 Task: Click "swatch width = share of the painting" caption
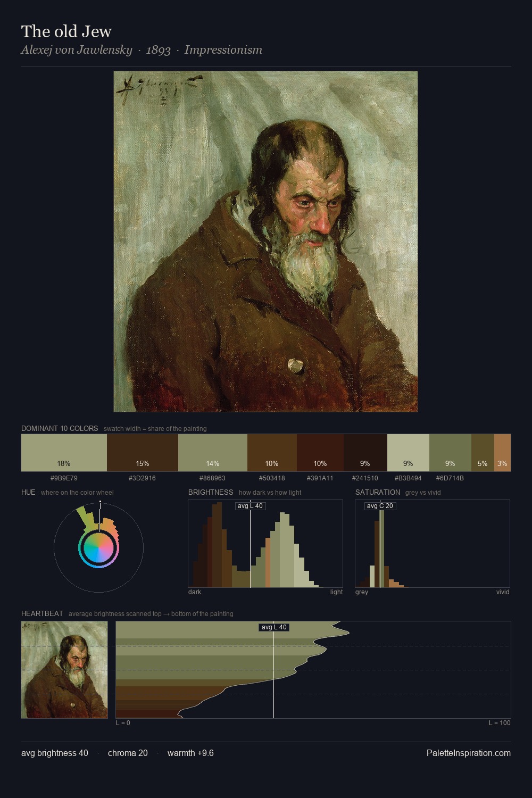click(155, 429)
